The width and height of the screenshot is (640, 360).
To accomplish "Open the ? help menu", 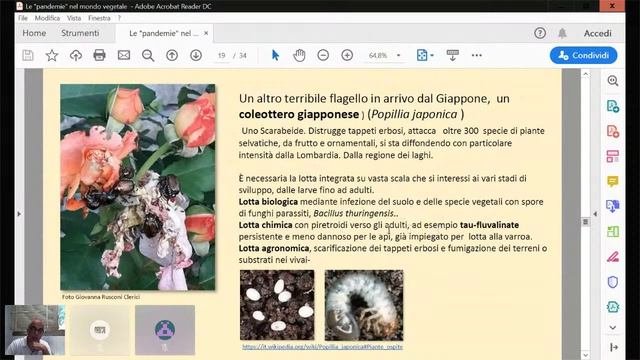I will [x=119, y=18].
